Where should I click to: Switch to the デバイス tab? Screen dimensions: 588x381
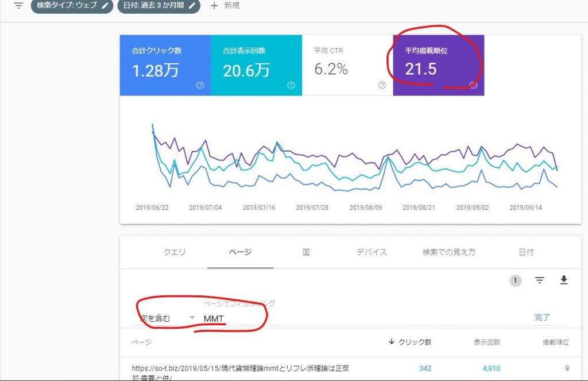[372, 252]
